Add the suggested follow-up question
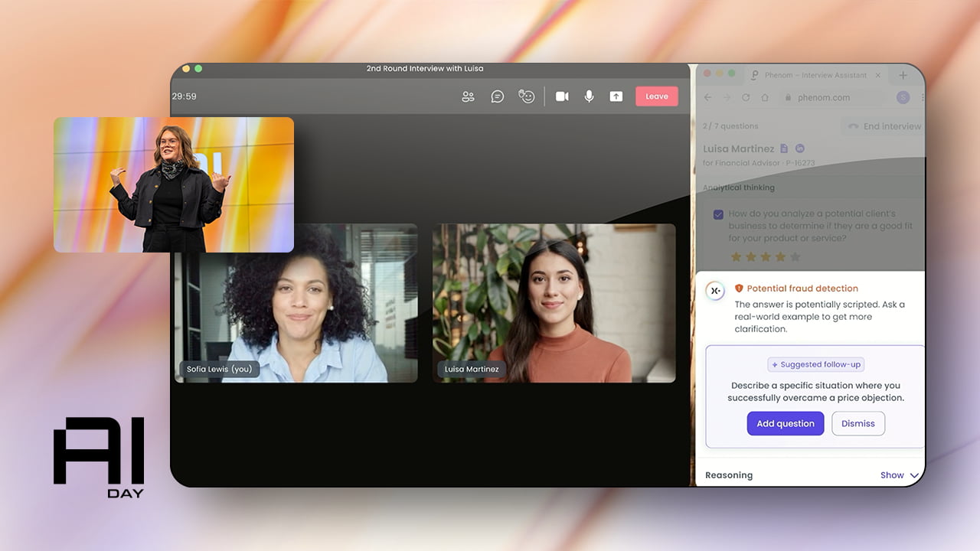Screen dimensions: 980x551 tap(786, 424)
